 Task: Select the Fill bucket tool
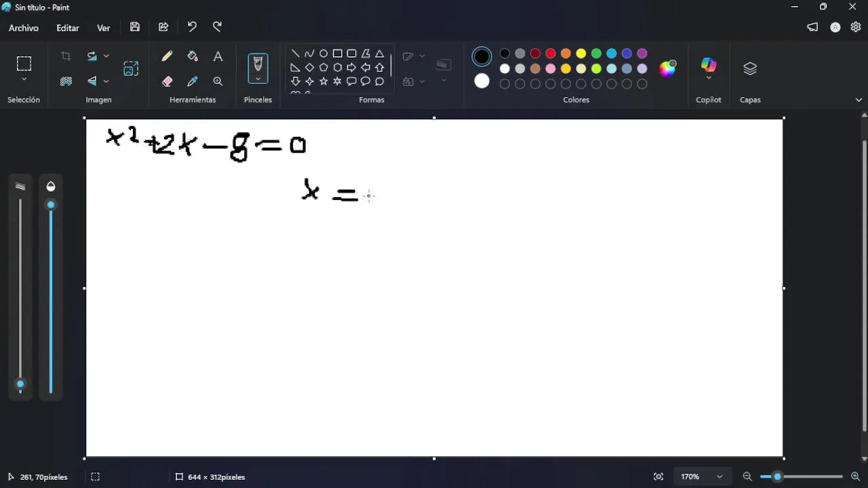[x=193, y=56]
